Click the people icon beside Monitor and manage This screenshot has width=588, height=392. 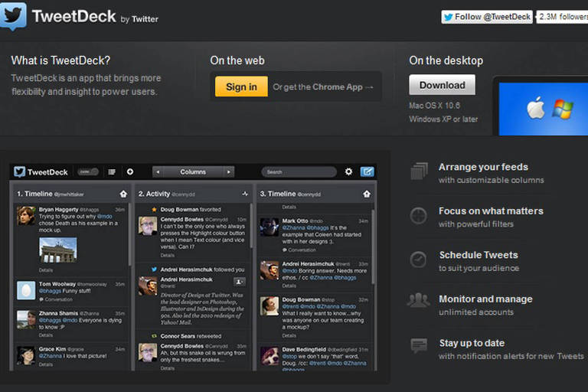click(418, 300)
